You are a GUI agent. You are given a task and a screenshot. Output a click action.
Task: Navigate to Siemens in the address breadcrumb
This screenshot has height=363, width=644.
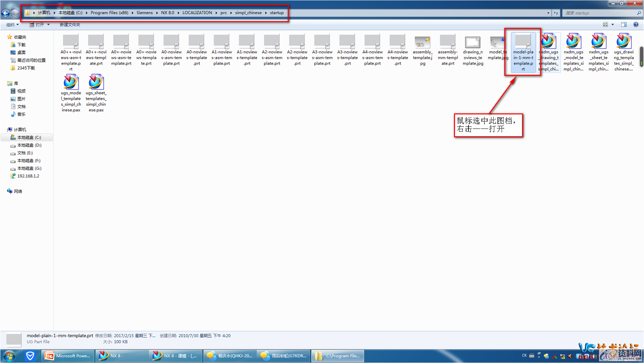144,13
